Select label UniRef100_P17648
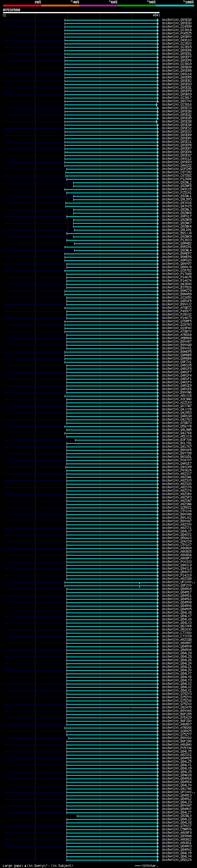 177,274
